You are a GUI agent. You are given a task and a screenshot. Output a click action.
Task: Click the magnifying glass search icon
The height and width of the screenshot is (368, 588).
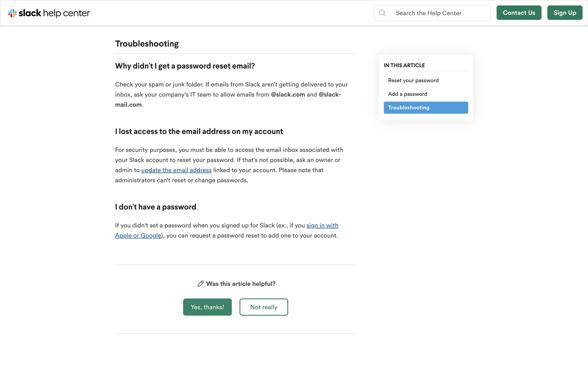point(382,13)
